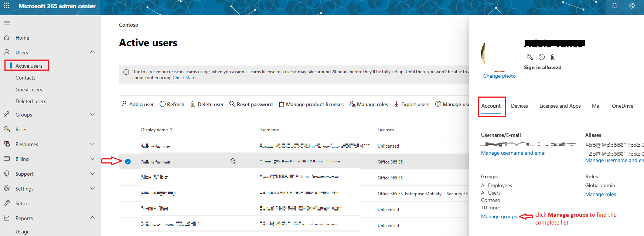Click the Groups icon in sidebar
This screenshot has width=644, height=236.
point(7,115)
